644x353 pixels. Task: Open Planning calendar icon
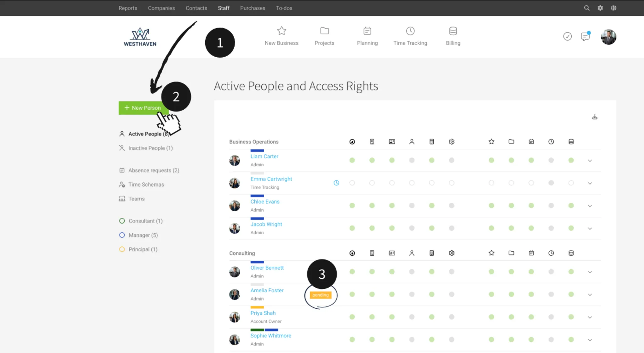367,31
